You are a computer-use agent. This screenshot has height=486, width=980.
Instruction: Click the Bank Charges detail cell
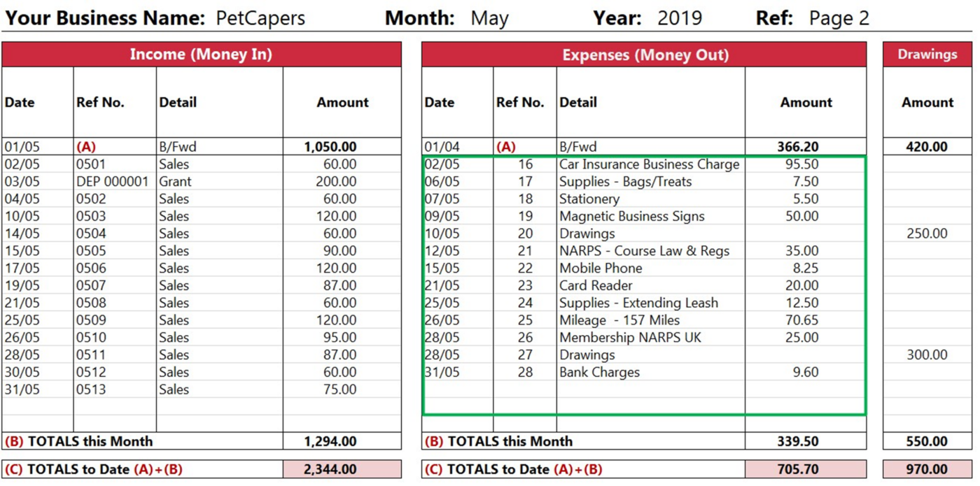coord(599,372)
